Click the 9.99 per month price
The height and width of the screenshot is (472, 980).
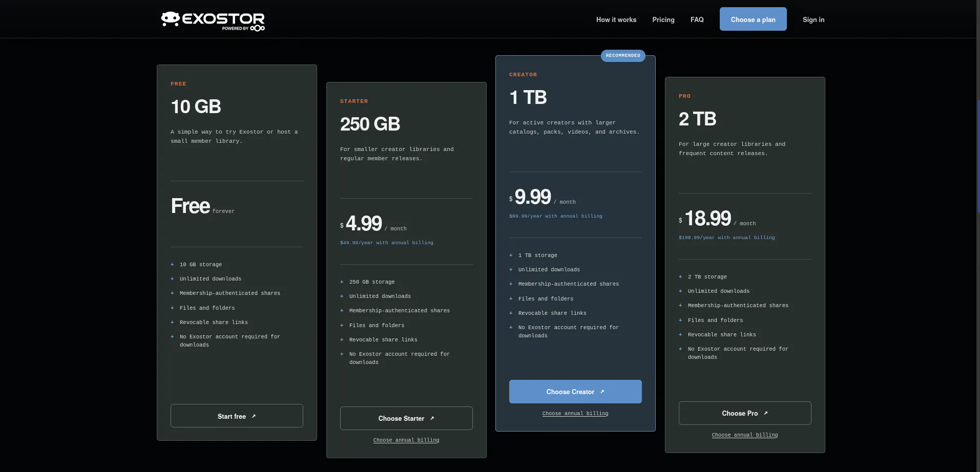[x=543, y=197]
